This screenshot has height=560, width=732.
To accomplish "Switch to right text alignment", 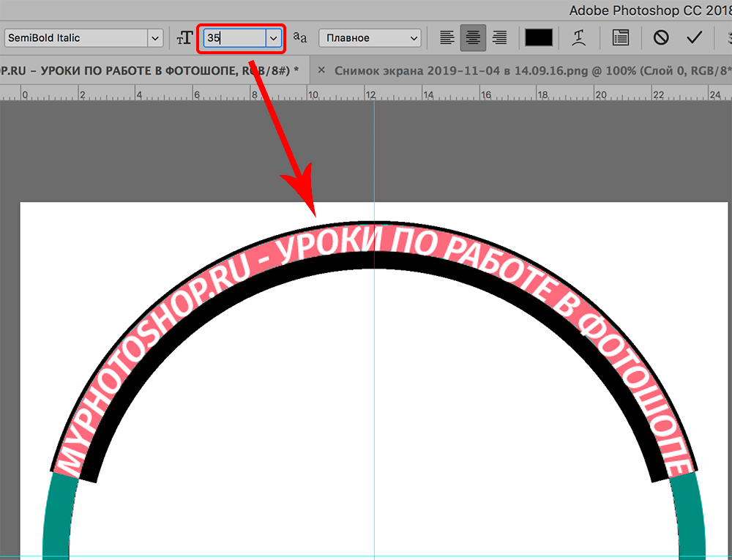I will point(499,38).
